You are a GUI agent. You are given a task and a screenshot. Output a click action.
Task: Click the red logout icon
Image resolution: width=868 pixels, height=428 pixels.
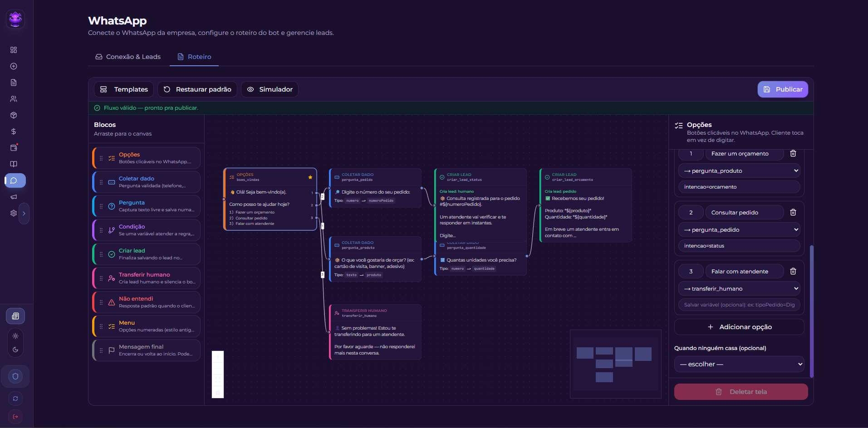(15, 417)
